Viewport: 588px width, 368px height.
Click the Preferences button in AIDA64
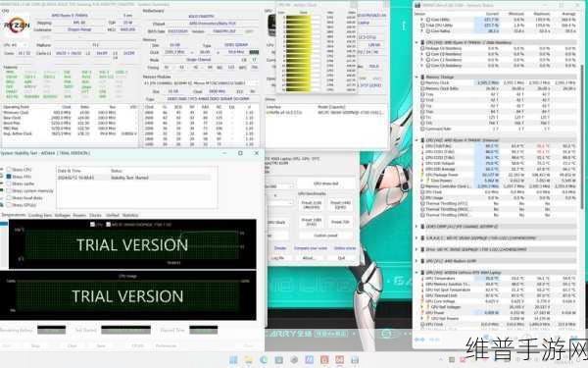pyautogui.click(x=166, y=345)
